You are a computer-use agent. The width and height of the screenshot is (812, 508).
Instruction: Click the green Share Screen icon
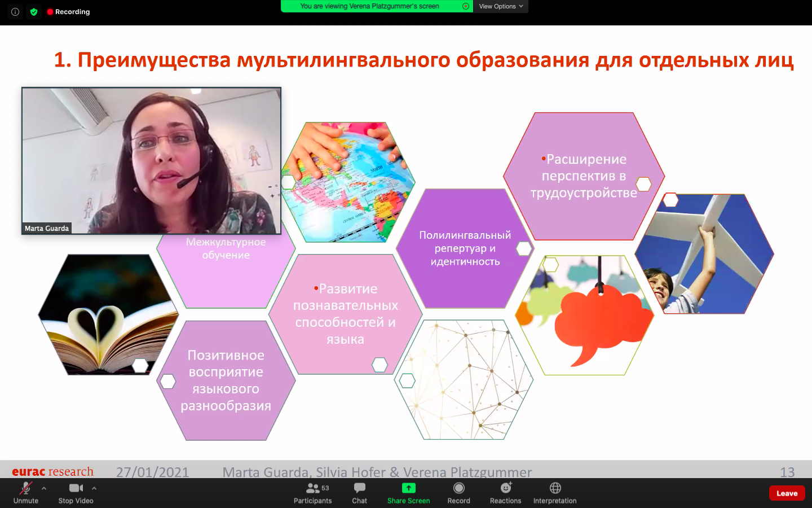(408, 488)
